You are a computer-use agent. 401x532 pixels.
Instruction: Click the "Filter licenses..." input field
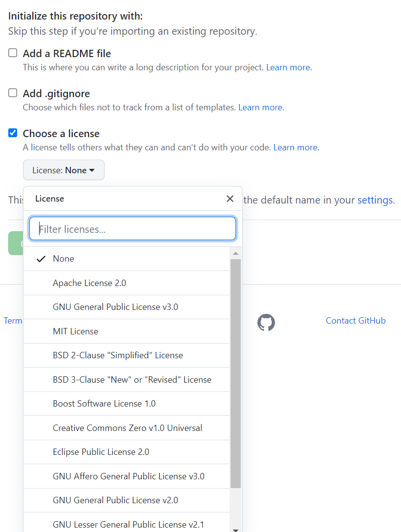point(132,228)
